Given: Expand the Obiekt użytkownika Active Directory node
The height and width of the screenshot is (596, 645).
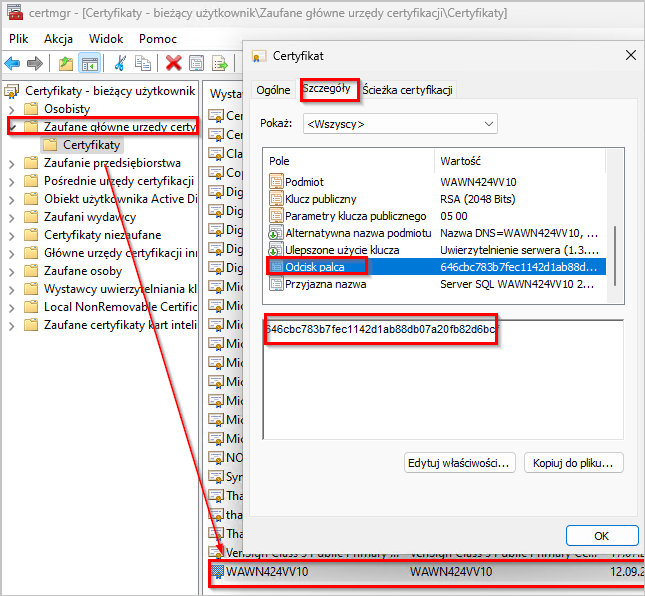Looking at the screenshot, I should [12, 200].
